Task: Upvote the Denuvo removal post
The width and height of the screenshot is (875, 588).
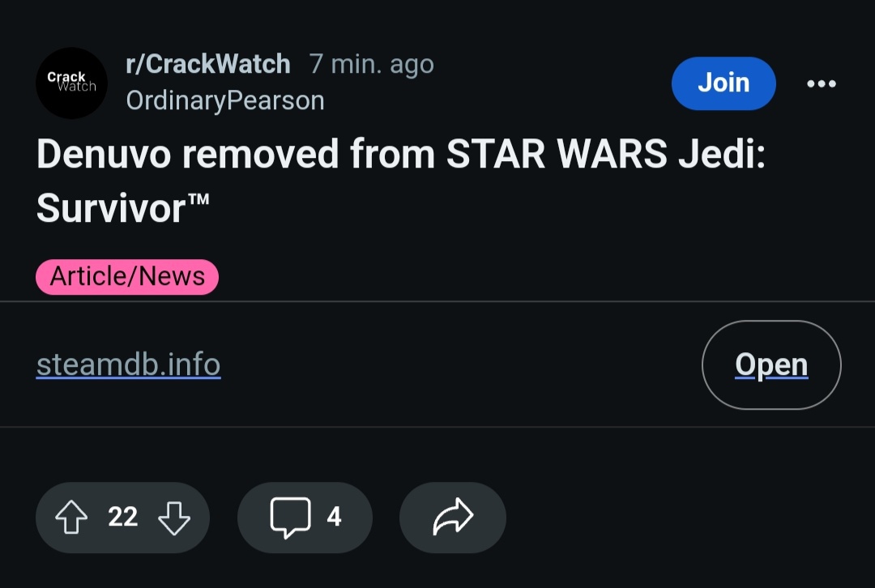Action: click(71, 518)
